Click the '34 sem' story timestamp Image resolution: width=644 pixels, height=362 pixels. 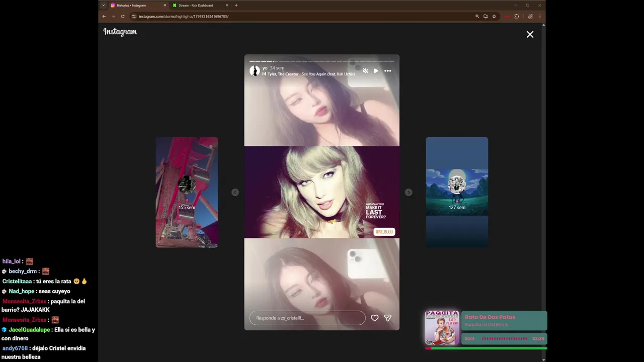277,68
